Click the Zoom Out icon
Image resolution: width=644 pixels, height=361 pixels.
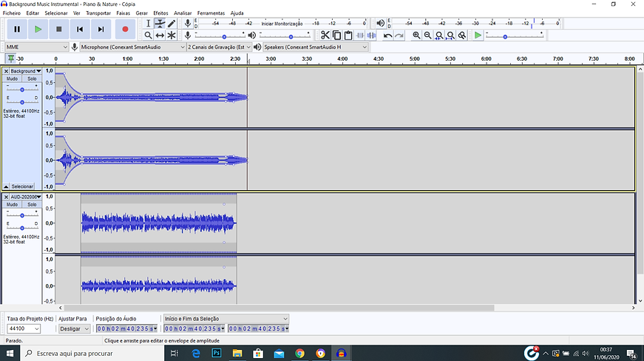[x=427, y=36]
